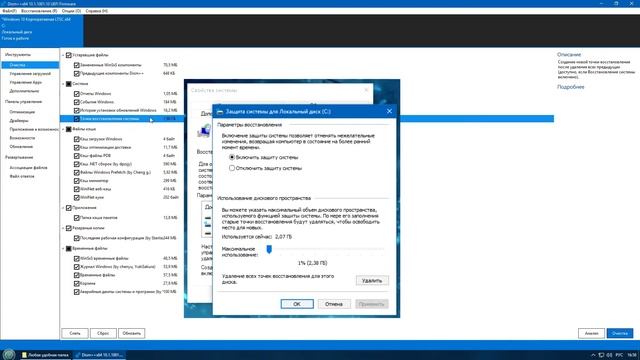Viewport: 640px width, 360px height.
Task: Click the blue 'Очистка' button at bottom right
Action: point(620,333)
